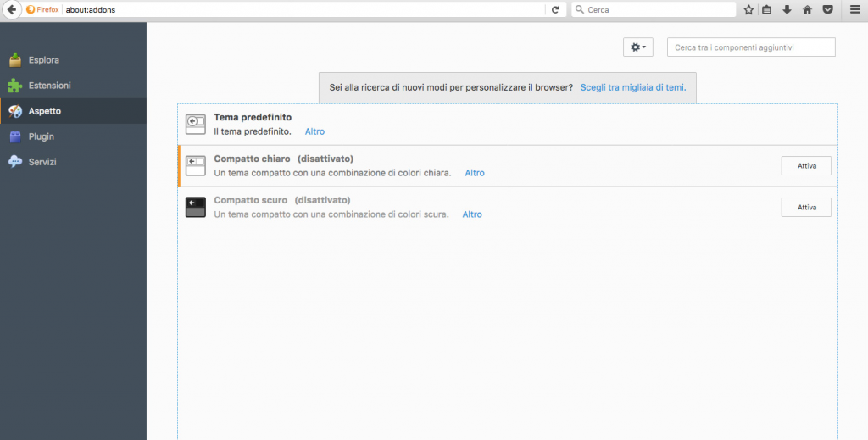Screen dimensions: 868x440
Task: Click description about colori chiara
Action: point(332,173)
